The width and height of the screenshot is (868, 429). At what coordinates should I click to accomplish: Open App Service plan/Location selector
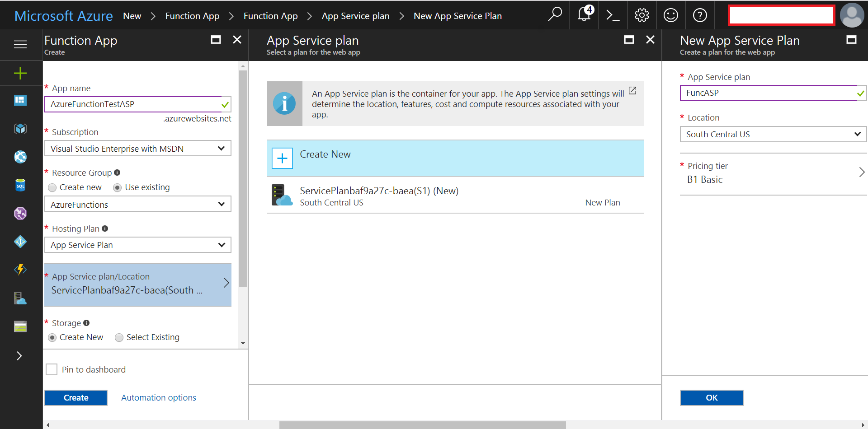coord(138,284)
